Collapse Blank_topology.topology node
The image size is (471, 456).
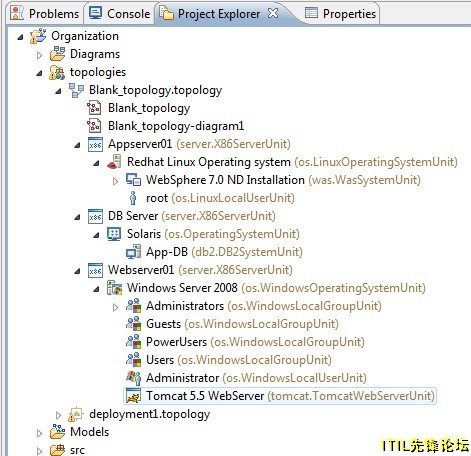pyautogui.click(x=58, y=91)
